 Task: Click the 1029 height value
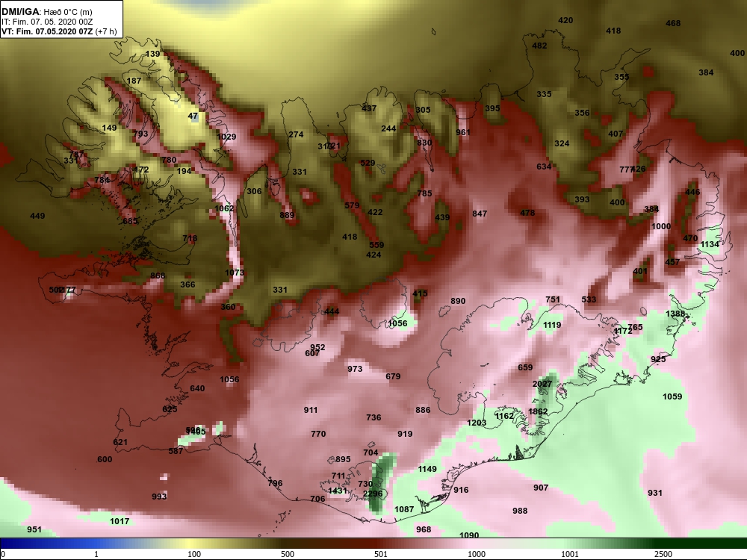pos(226,137)
